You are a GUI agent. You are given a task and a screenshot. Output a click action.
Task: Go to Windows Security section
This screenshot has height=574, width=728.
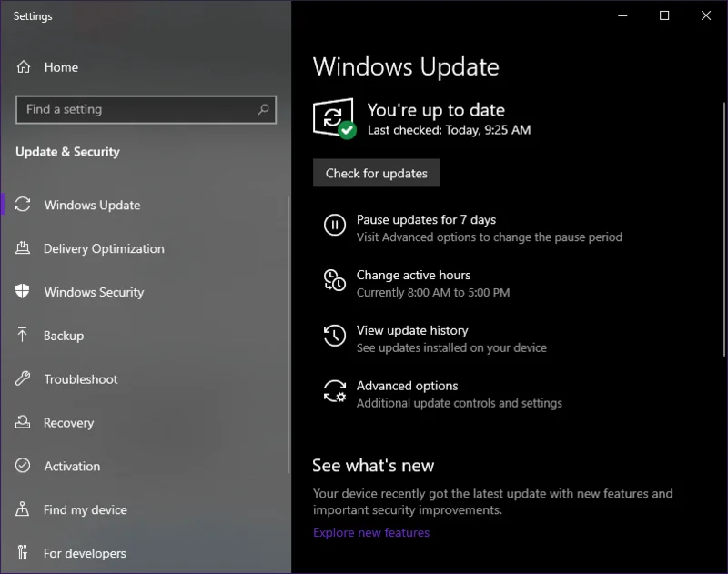tap(94, 292)
